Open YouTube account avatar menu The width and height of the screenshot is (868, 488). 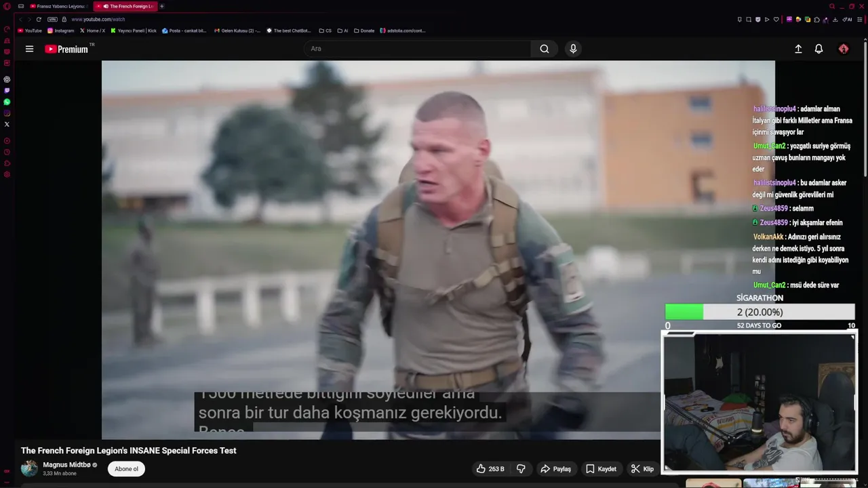point(844,49)
